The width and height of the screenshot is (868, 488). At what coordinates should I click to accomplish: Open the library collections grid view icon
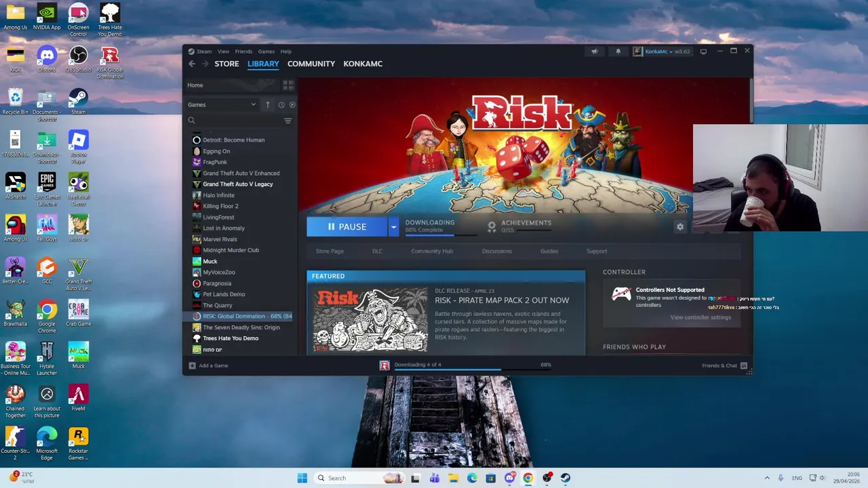pos(288,85)
